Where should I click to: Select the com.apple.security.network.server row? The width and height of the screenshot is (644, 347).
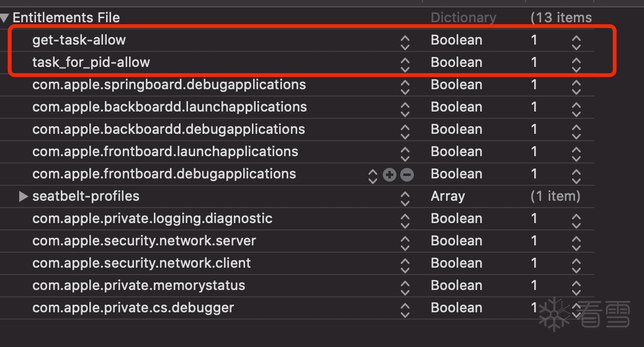click(144, 240)
